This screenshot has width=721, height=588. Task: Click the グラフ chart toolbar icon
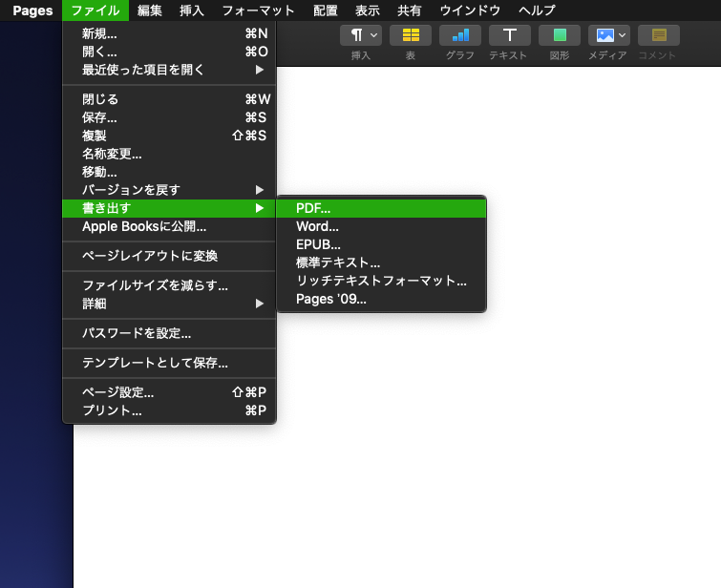click(x=460, y=35)
